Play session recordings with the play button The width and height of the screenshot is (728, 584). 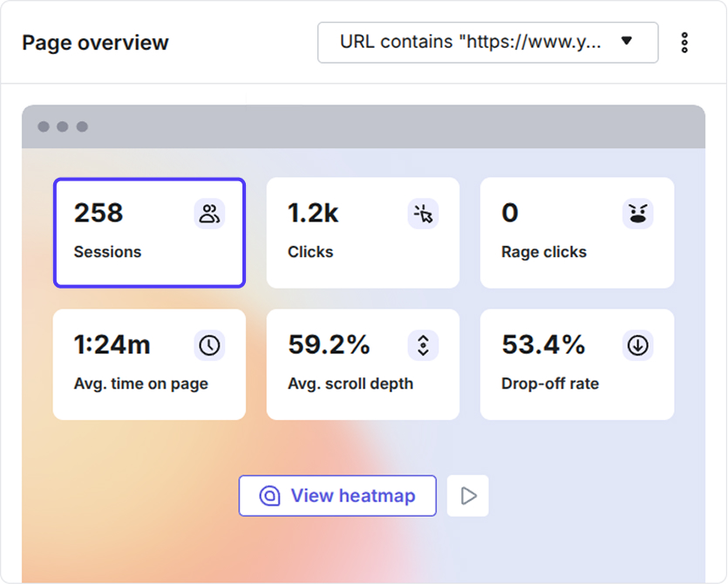click(467, 496)
